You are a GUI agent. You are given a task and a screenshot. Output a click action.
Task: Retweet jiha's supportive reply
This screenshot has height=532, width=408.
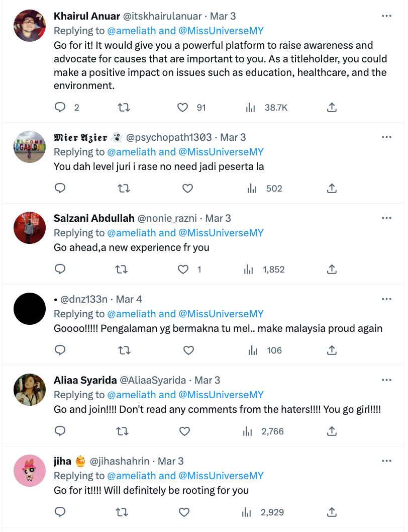click(x=122, y=512)
